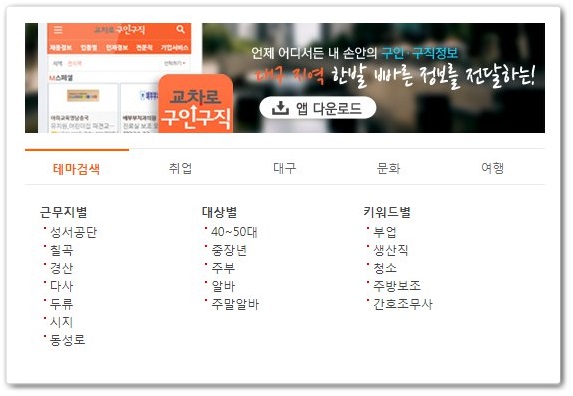Open the 간호조무사 keyword link
573x396 pixels.
[x=403, y=304]
